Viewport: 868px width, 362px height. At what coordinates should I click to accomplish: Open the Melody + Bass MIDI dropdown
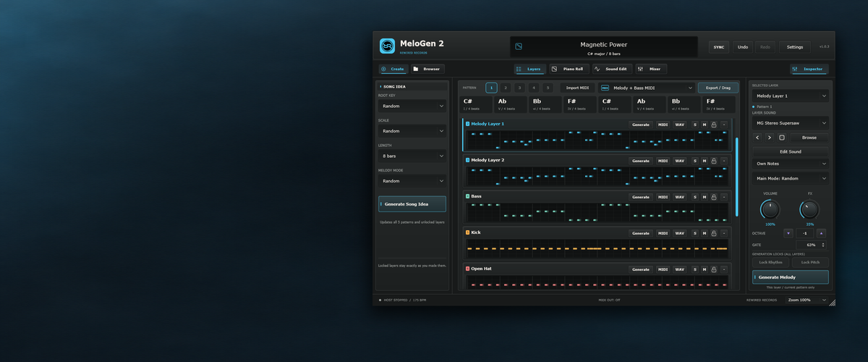(647, 88)
